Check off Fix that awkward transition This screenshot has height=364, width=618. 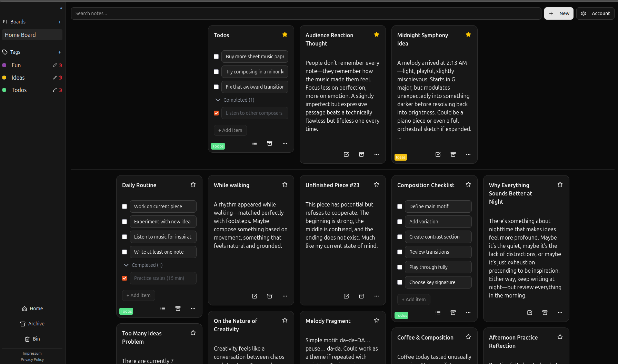point(216,87)
